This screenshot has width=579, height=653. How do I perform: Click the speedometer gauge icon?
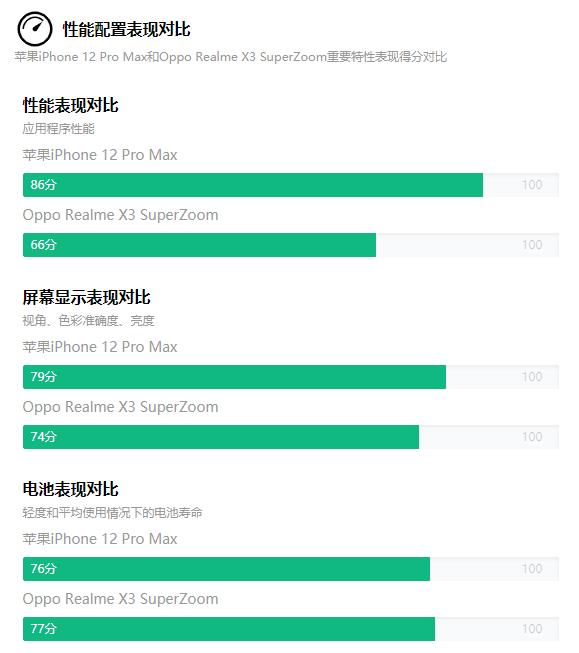tap(35, 29)
